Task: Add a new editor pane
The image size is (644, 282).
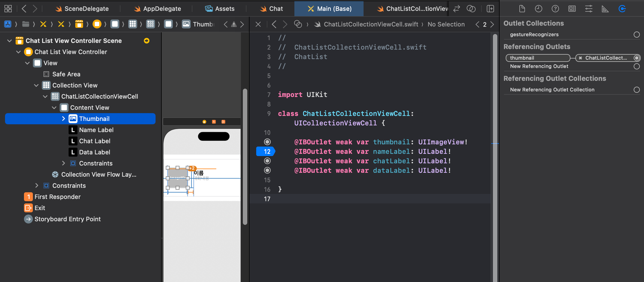Action: click(x=490, y=9)
